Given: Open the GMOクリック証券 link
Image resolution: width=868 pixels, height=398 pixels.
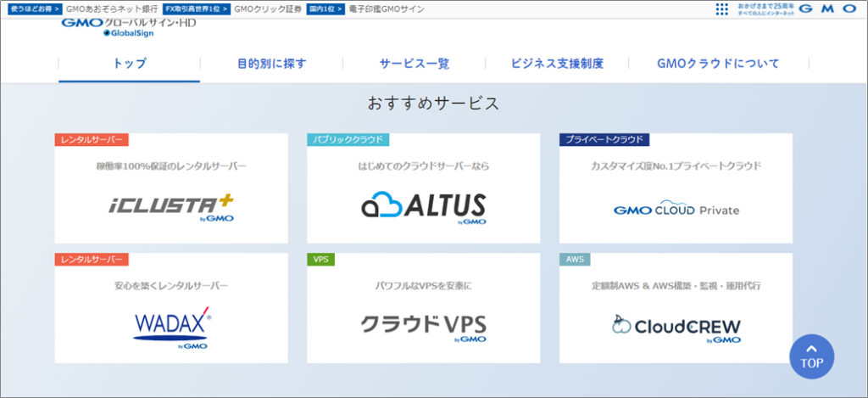Looking at the screenshot, I should 268,8.
